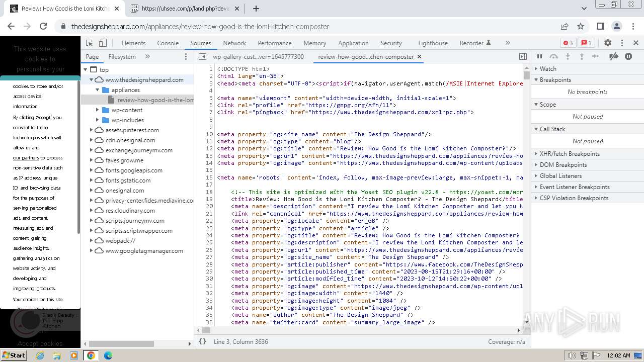Open the share page icon in address bar
This screenshot has width=644, height=362.
click(x=565, y=26)
